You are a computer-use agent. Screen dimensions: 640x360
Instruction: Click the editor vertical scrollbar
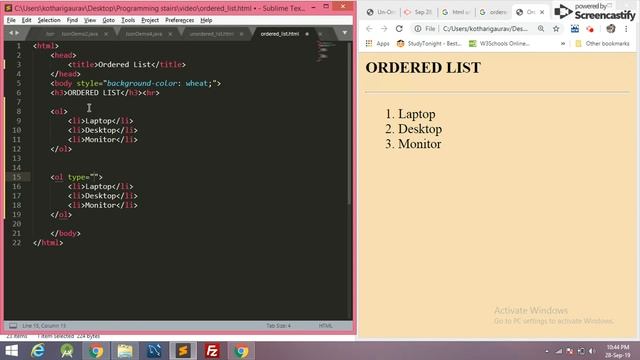(349, 122)
